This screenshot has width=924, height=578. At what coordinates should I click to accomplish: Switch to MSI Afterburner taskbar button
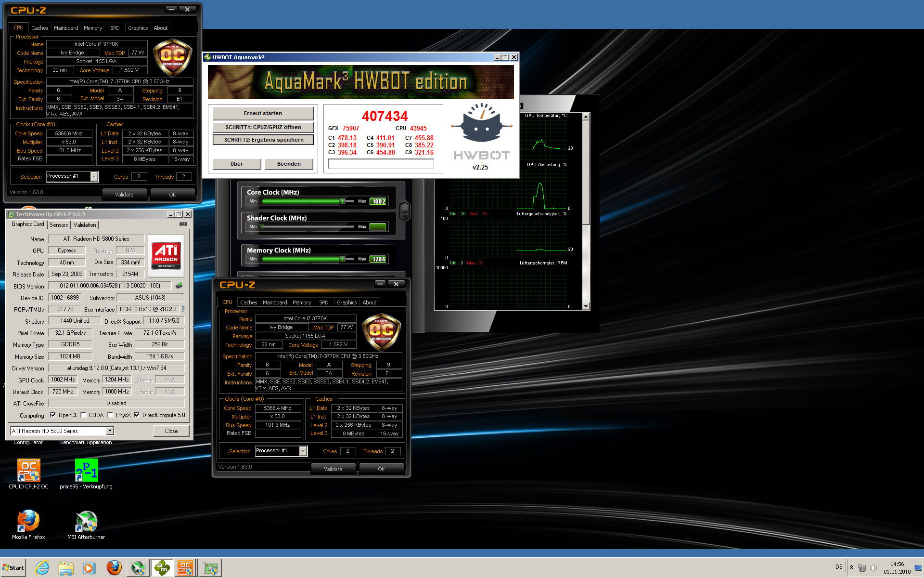pyautogui.click(x=138, y=568)
